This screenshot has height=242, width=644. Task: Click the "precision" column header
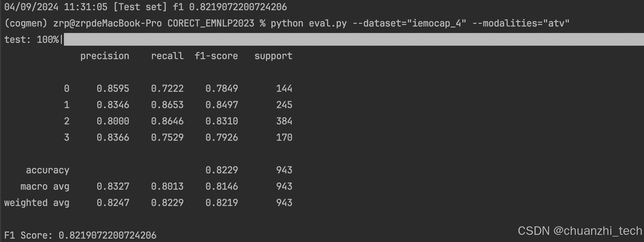tap(104, 56)
